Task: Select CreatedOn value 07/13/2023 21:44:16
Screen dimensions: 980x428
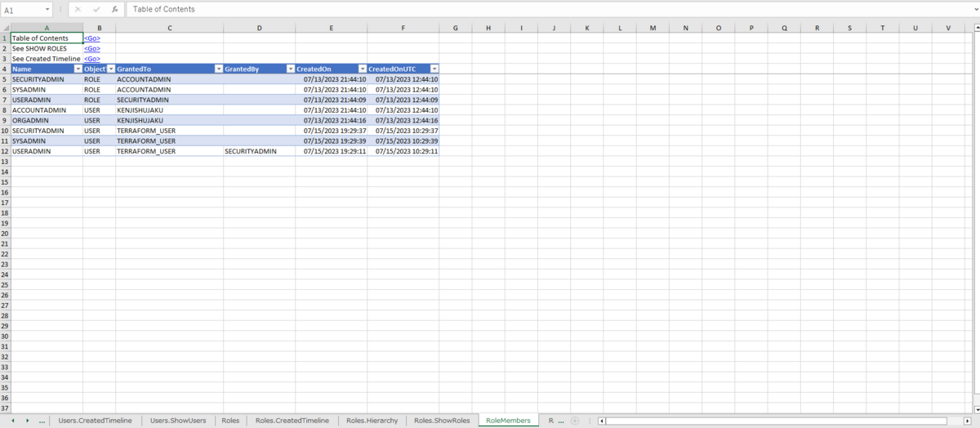Action: click(x=332, y=120)
